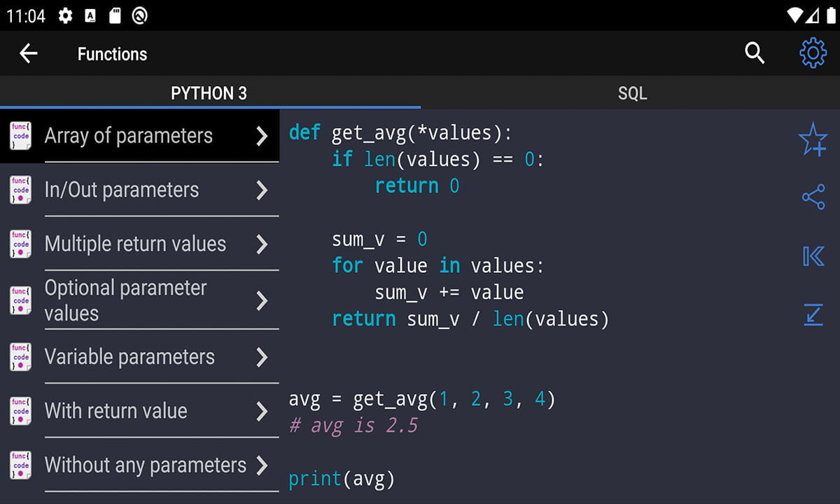The width and height of the screenshot is (840, 504).
Task: Click the collapse-to-left K arrow icon
Action: 813,256
